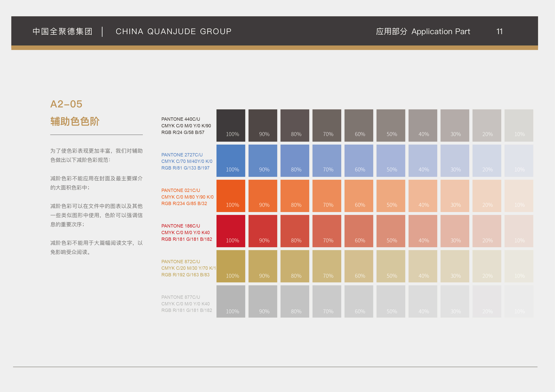Click the 辅助色色阶 heading
Viewport: 555px width, 392px height.
(75, 121)
